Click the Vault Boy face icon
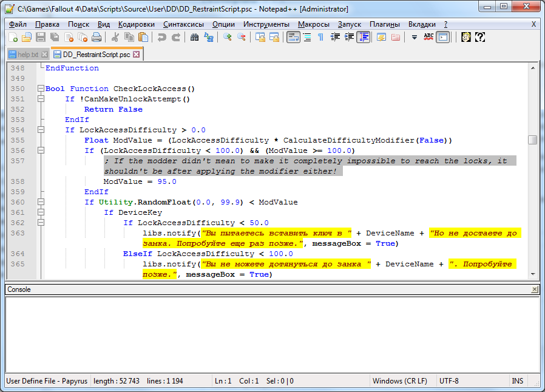Screen dimensions: 545x392 (x=466, y=38)
